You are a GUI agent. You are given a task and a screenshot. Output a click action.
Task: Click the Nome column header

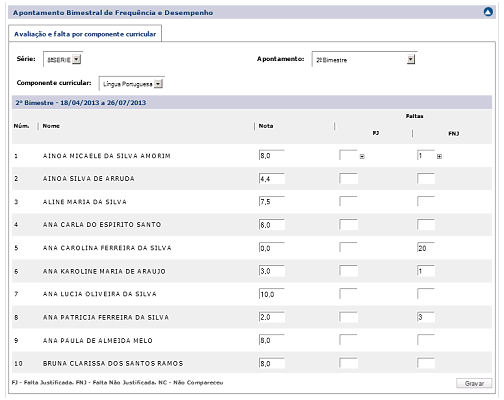[x=51, y=126]
